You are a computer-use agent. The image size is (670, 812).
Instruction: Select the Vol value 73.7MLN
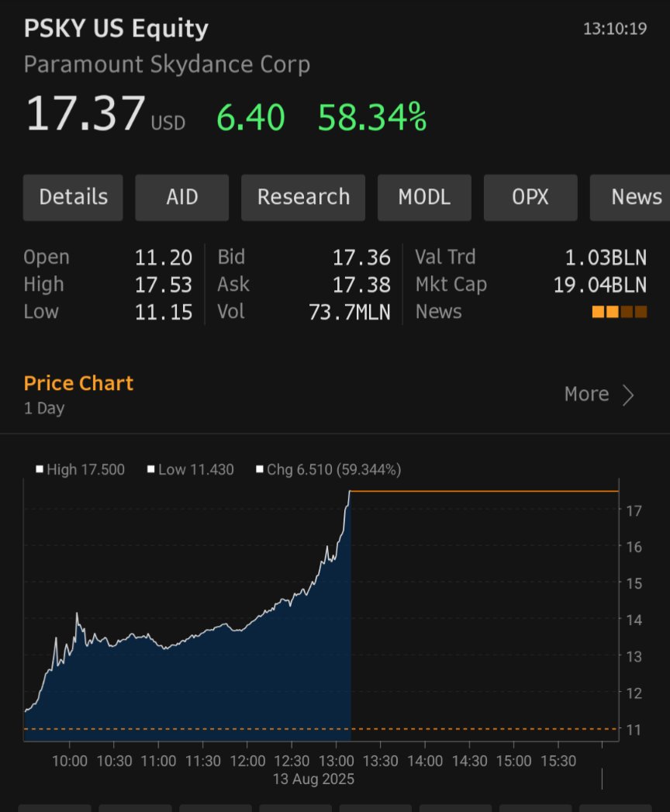[x=350, y=313]
